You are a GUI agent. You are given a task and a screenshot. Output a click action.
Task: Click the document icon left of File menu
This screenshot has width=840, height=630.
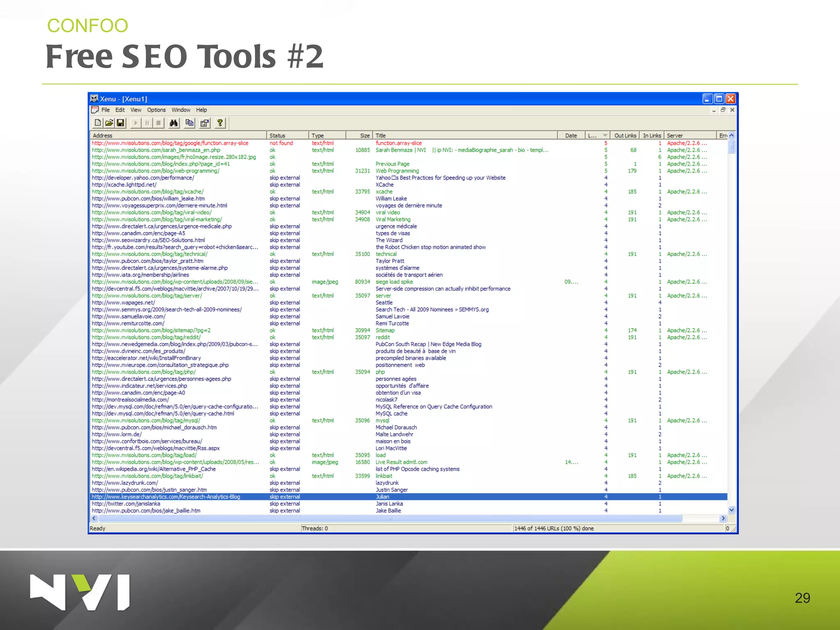pyautogui.click(x=95, y=110)
